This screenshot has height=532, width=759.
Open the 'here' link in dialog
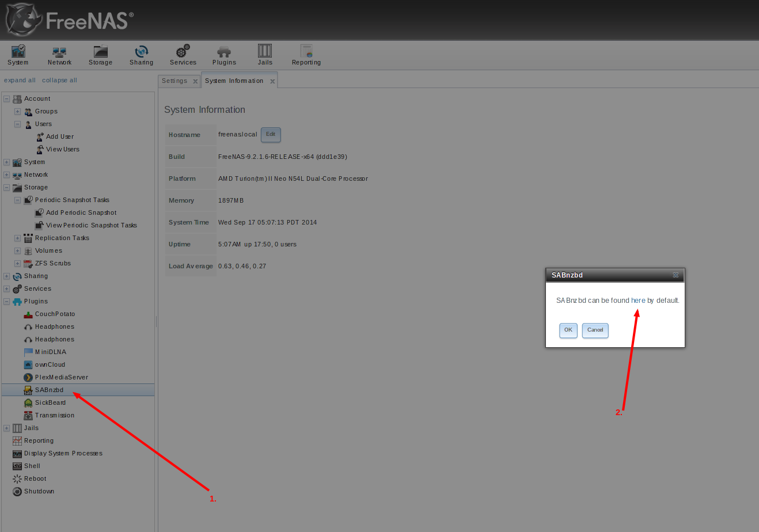(638, 301)
